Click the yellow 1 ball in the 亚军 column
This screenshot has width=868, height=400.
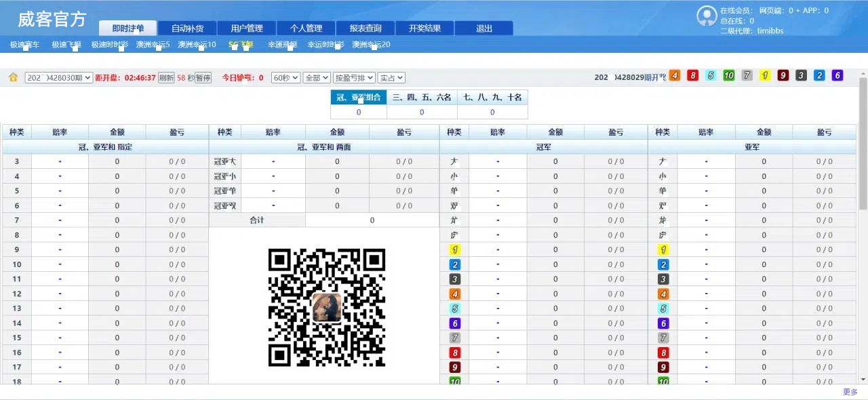663,250
